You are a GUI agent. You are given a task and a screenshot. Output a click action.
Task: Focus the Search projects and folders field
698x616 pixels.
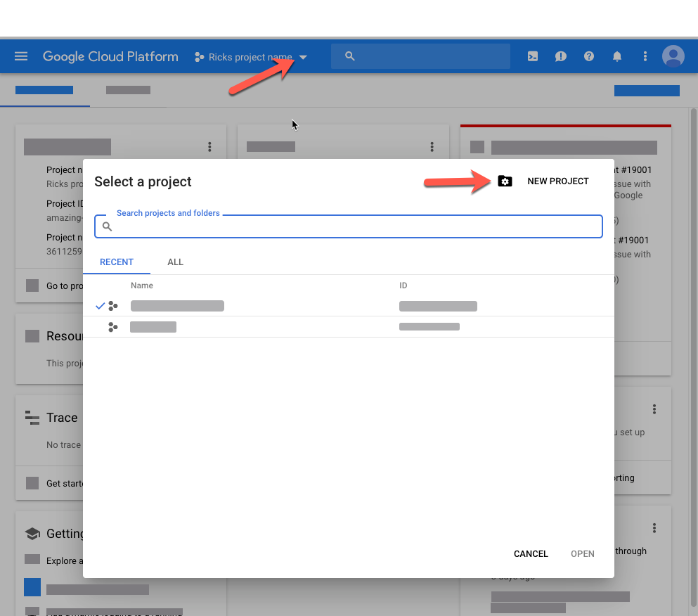348,226
